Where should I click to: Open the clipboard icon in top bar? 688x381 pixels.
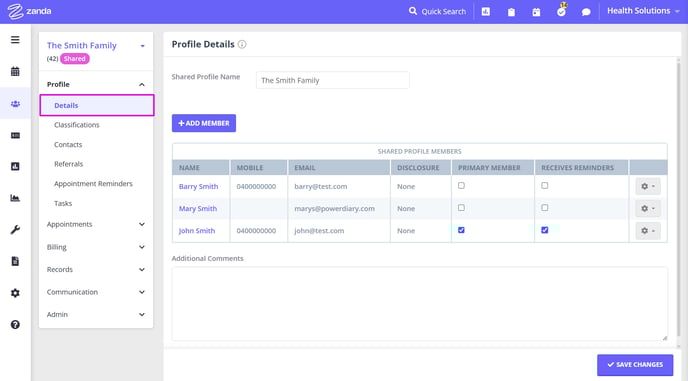click(511, 12)
